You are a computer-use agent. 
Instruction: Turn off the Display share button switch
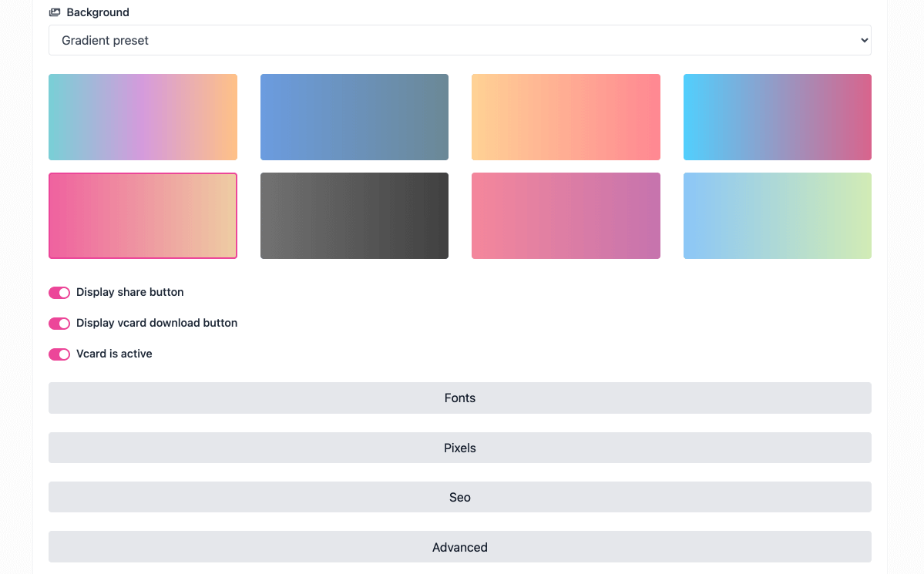click(59, 293)
